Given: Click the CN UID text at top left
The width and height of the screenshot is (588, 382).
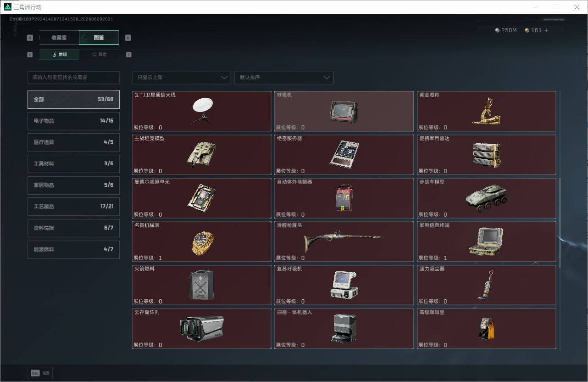Looking at the screenshot, I should click(61, 19).
